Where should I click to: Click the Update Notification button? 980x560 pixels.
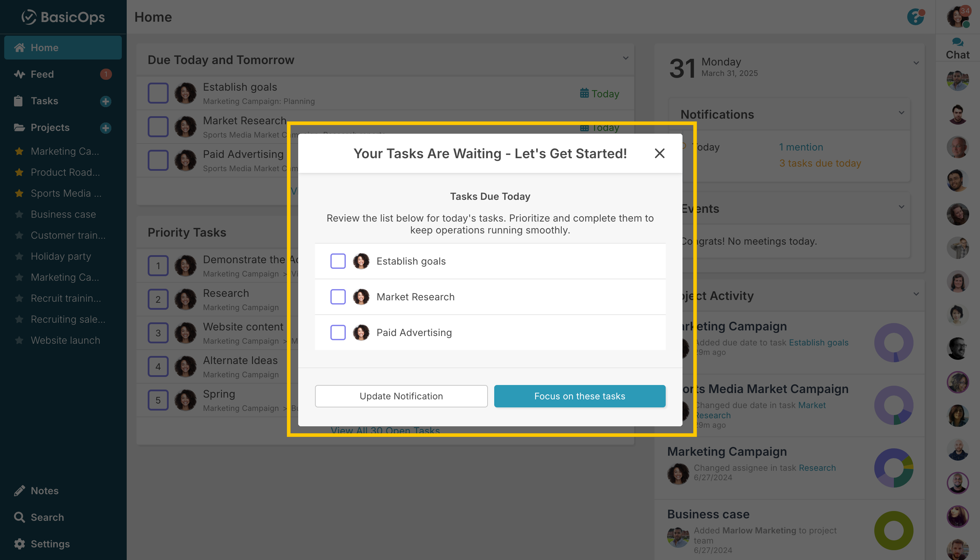coord(401,396)
